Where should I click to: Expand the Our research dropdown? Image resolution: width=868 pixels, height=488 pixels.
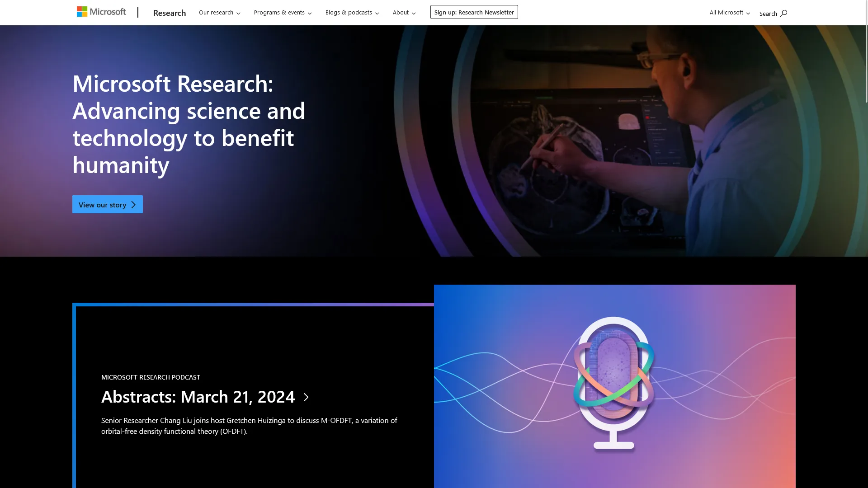[216, 12]
